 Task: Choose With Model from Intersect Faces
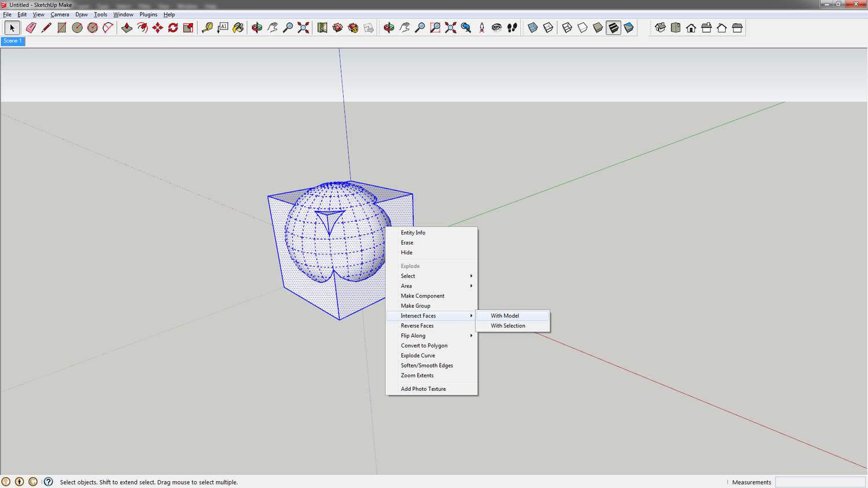coord(504,316)
